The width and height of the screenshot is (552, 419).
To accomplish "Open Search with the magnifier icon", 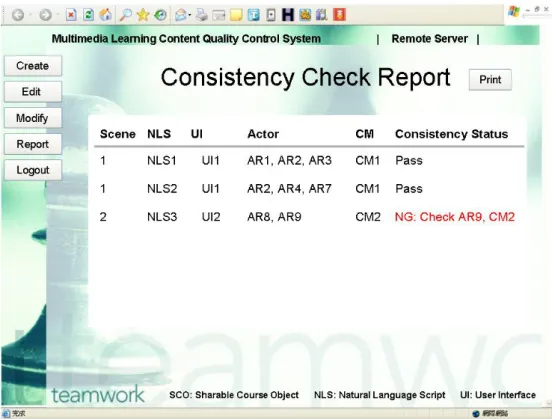I will click(126, 15).
